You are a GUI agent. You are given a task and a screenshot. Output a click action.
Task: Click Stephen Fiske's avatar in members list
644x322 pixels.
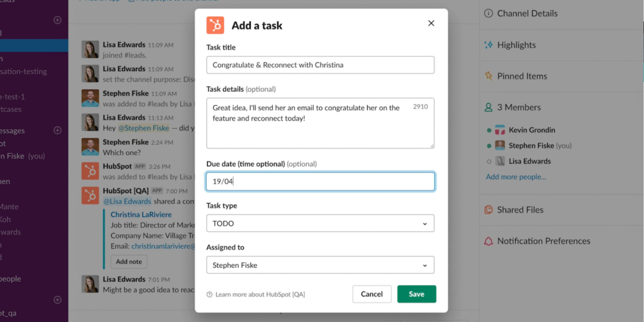point(500,145)
